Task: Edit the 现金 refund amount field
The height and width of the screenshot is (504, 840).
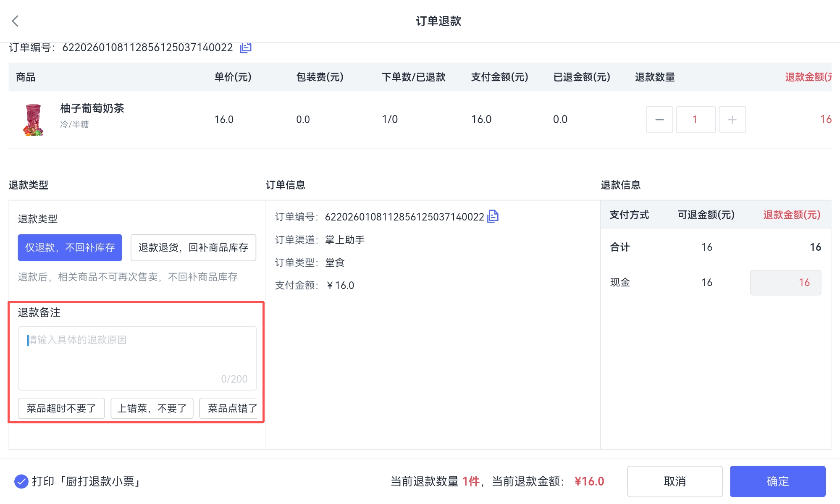Action: [785, 283]
